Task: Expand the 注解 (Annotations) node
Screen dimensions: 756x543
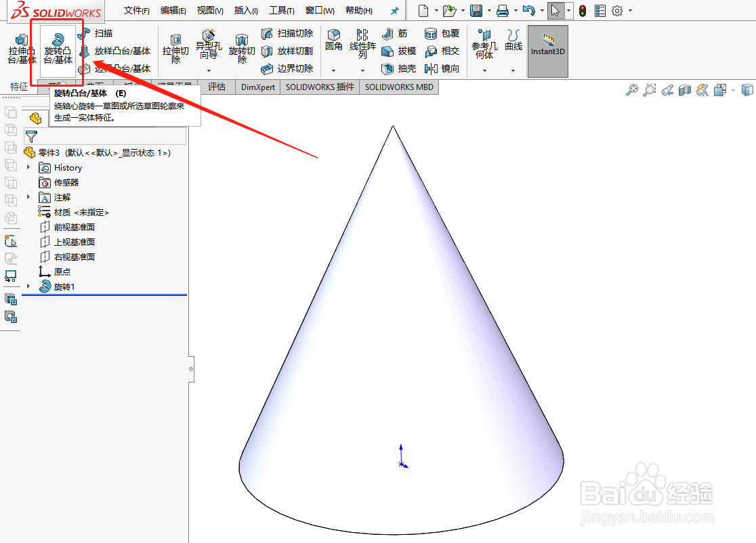Action: (28, 197)
